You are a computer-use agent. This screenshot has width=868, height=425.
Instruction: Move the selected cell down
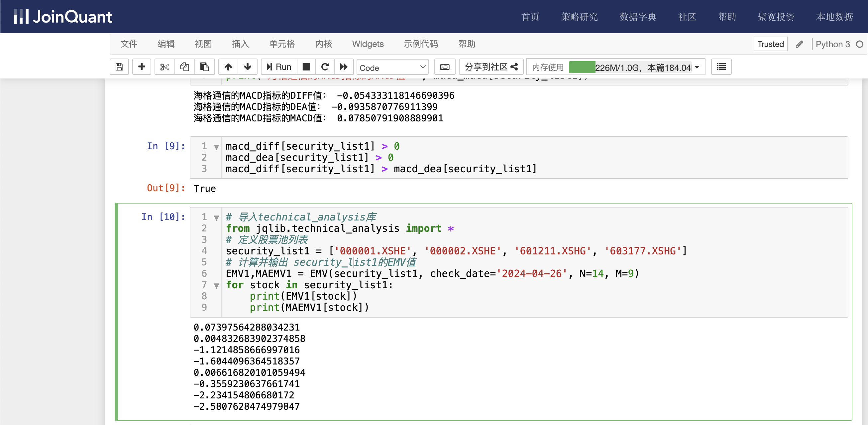pos(248,67)
